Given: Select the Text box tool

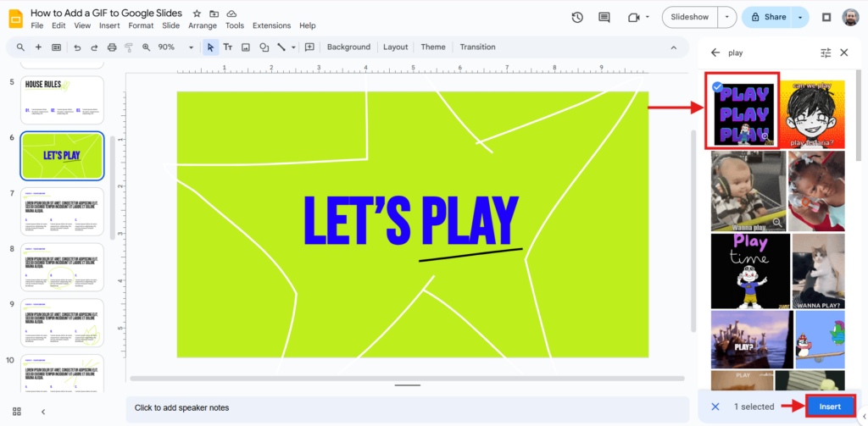Looking at the screenshot, I should coord(228,47).
